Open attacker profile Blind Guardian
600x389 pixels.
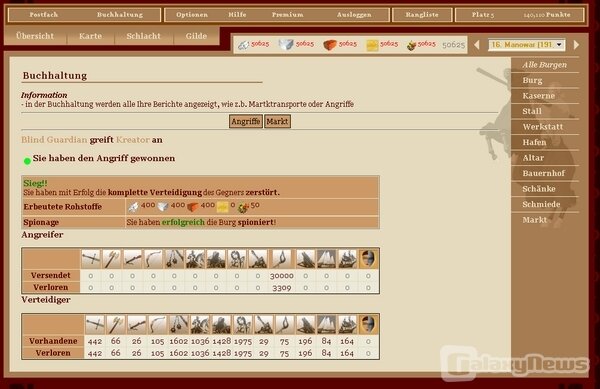pos(54,140)
